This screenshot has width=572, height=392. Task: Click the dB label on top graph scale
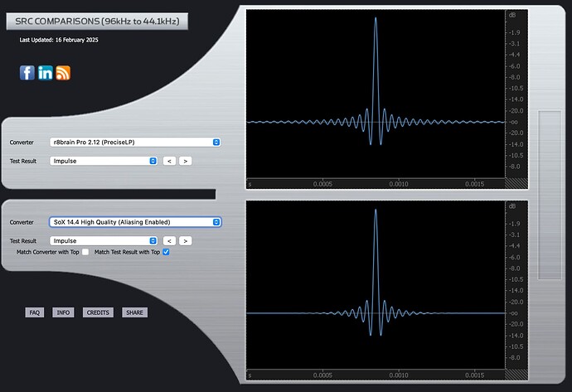tap(512, 15)
